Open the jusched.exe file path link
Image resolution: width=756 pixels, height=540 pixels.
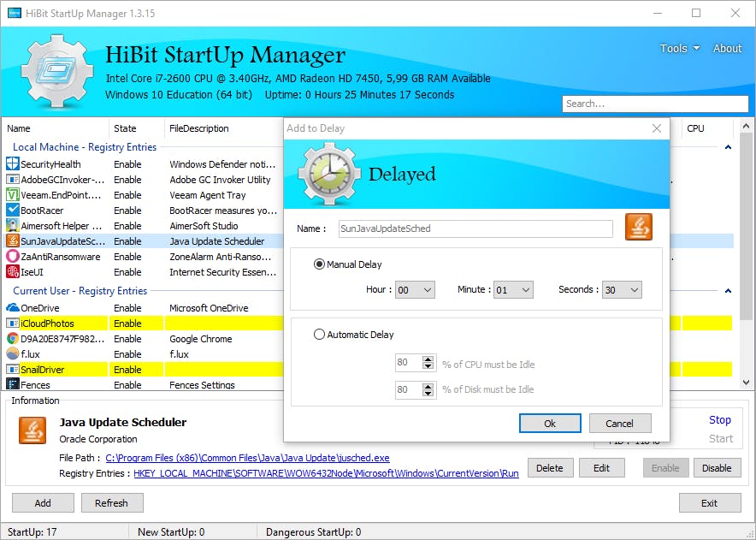point(247,458)
